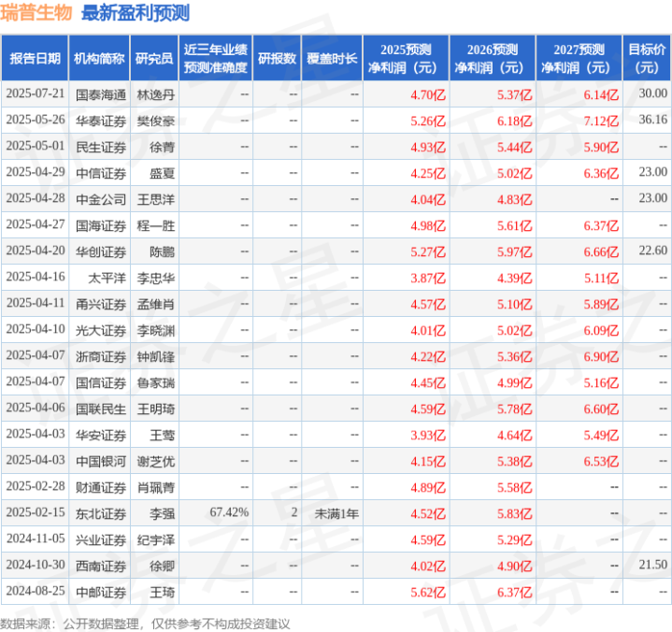This screenshot has width=672, height=632.
Task: Click institution 太平洋
Action: click(107, 278)
